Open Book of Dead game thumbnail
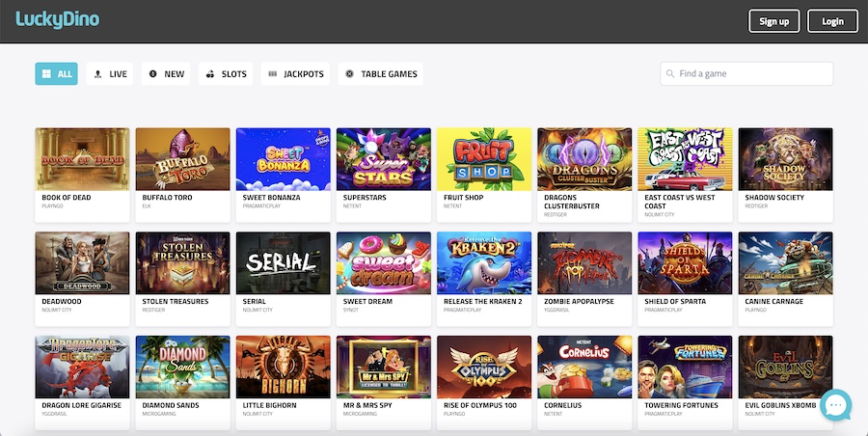This screenshot has width=868, height=436. (x=82, y=159)
